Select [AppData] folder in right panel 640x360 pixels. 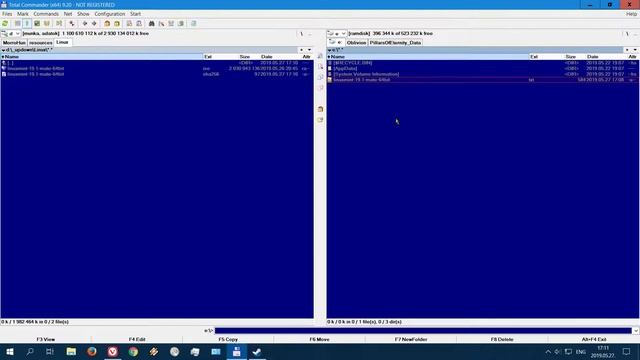tap(482, 69)
